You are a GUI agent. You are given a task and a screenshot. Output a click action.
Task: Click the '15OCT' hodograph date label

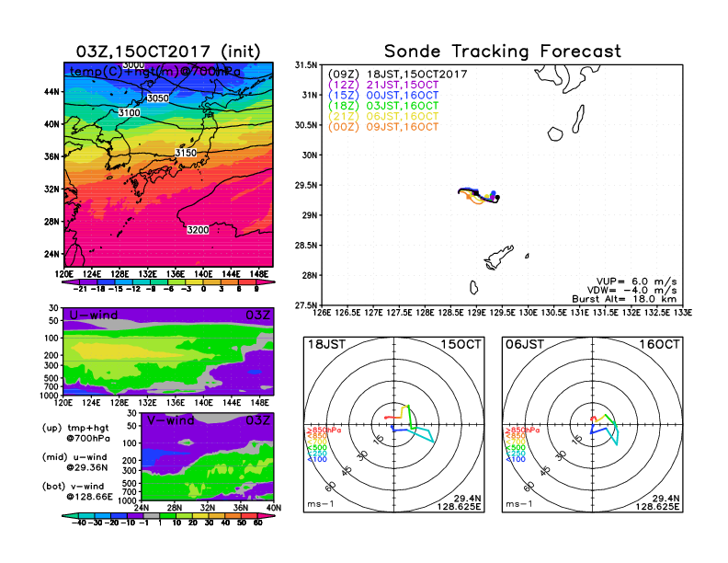click(x=461, y=344)
